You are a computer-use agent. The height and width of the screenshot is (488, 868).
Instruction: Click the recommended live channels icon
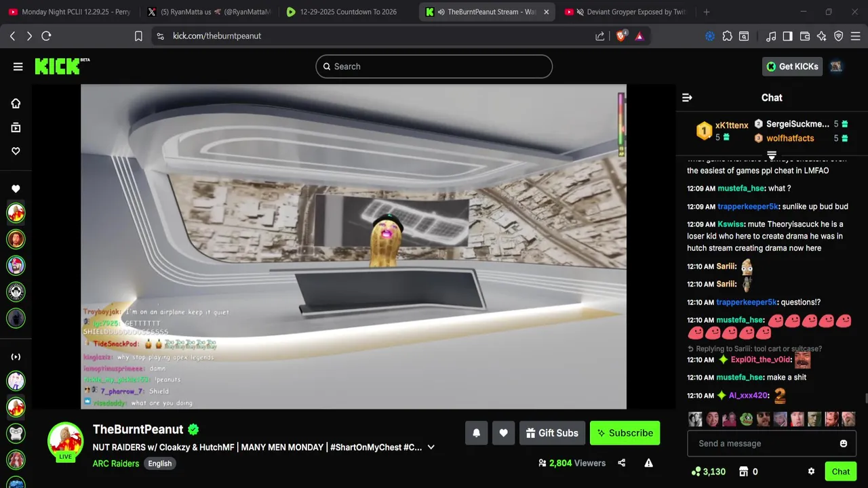coord(16,357)
